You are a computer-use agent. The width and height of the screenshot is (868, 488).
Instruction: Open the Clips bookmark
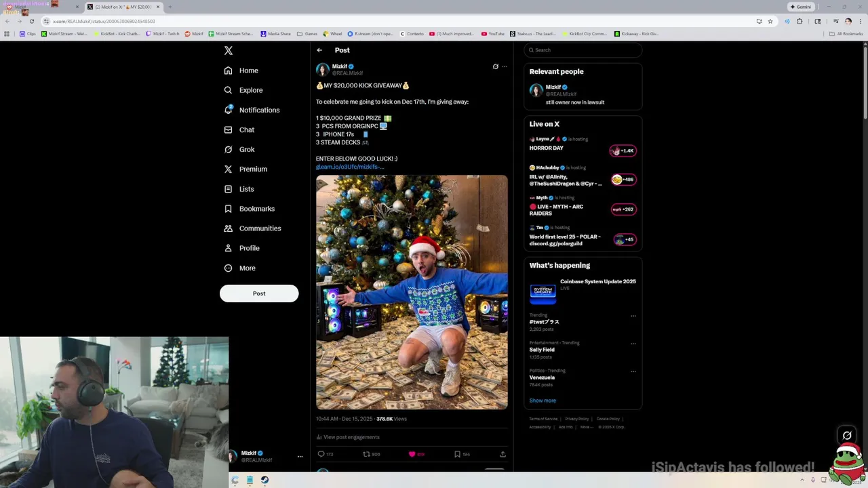point(28,34)
